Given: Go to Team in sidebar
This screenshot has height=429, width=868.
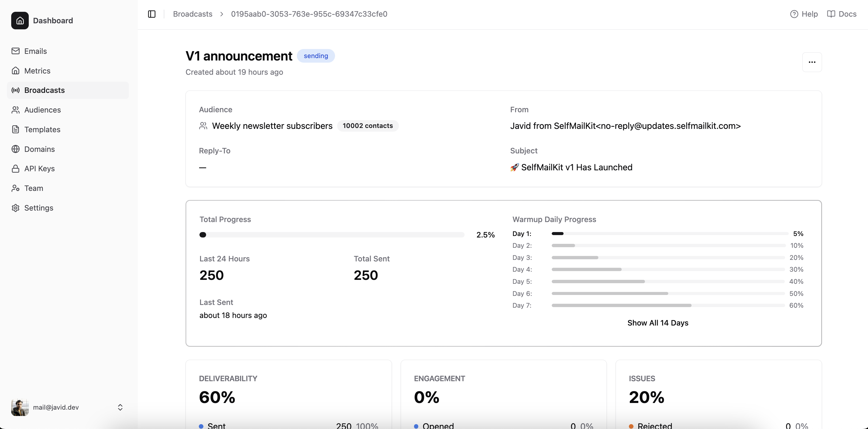Looking at the screenshot, I should coord(68,188).
